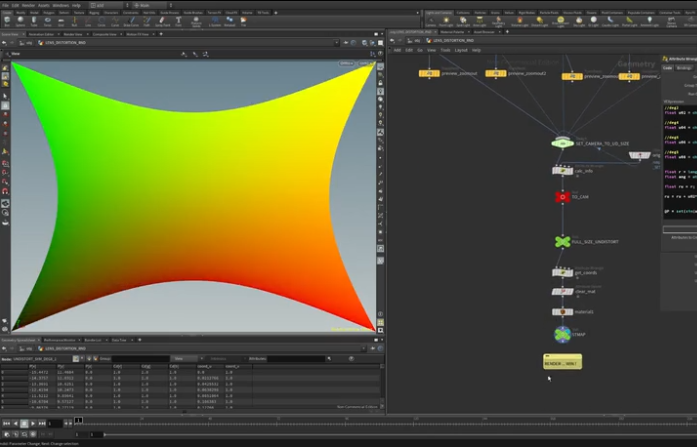Add a Caustic Light from shelf
Image resolution: width=697 pixels, height=447 pixels.
click(x=610, y=21)
